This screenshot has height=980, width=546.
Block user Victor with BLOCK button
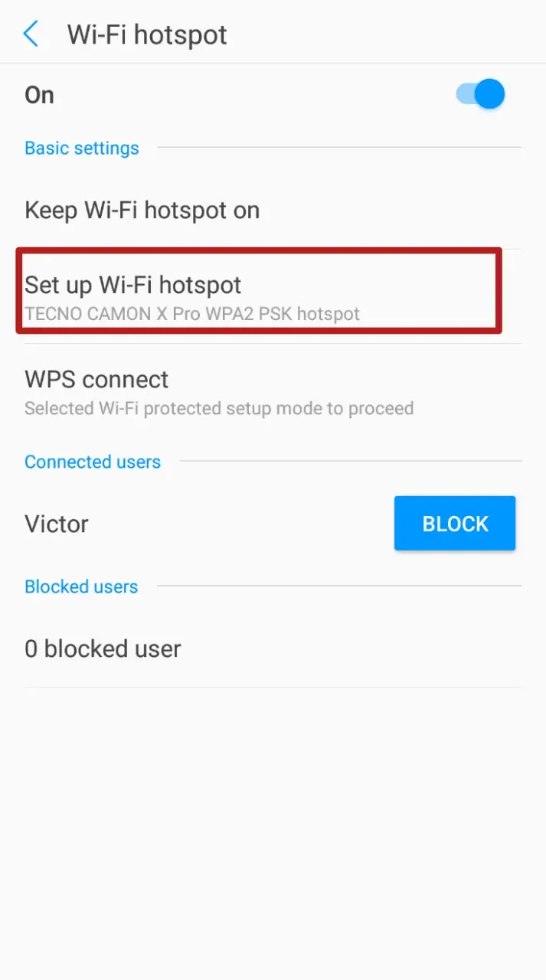tap(455, 524)
